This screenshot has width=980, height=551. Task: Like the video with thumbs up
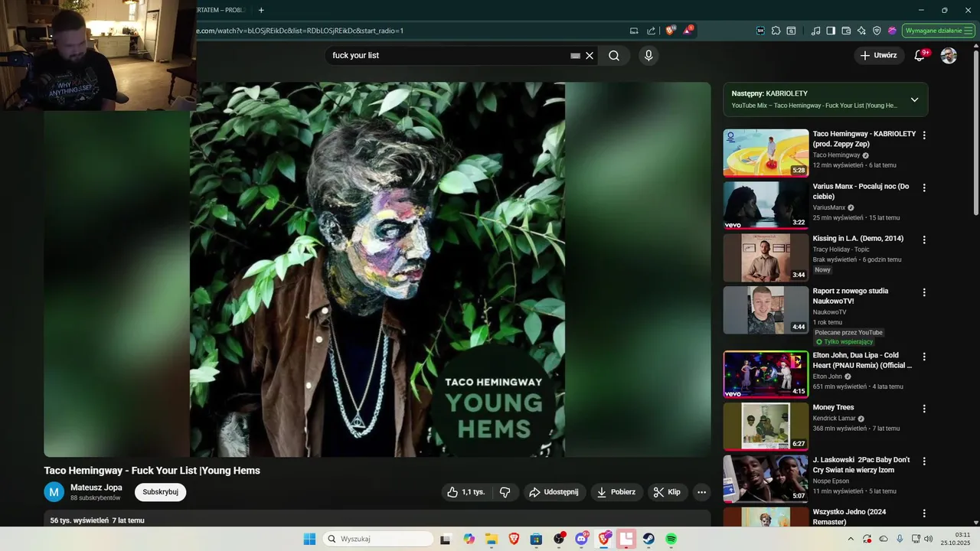467,492
